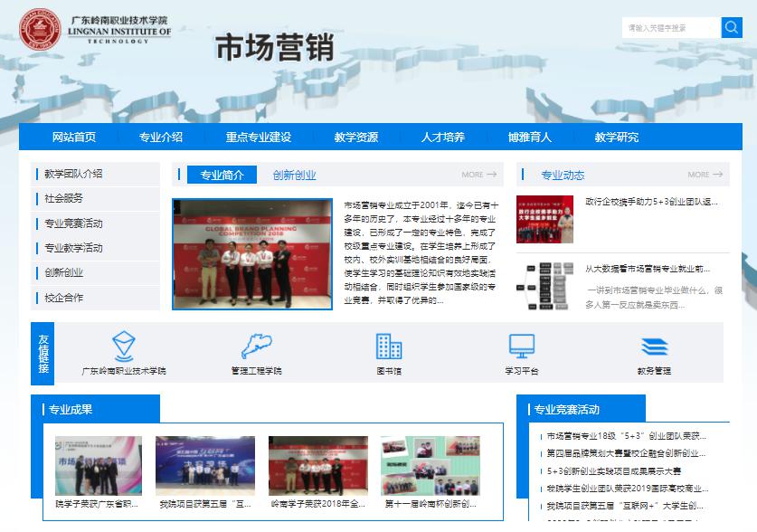
Task: Go to 网站首页 in navigation bar
Action: tap(74, 138)
